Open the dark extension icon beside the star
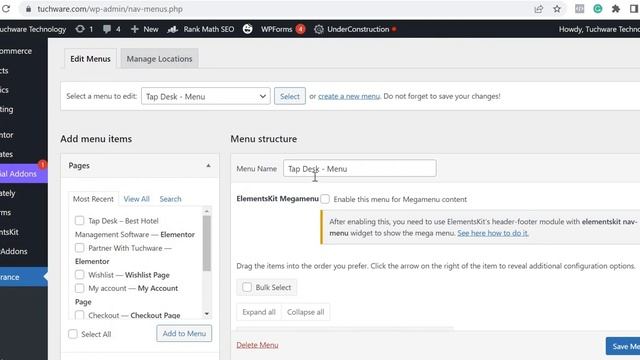Image resolution: width=640 pixels, height=360 pixels. pyautogui.click(x=579, y=9)
